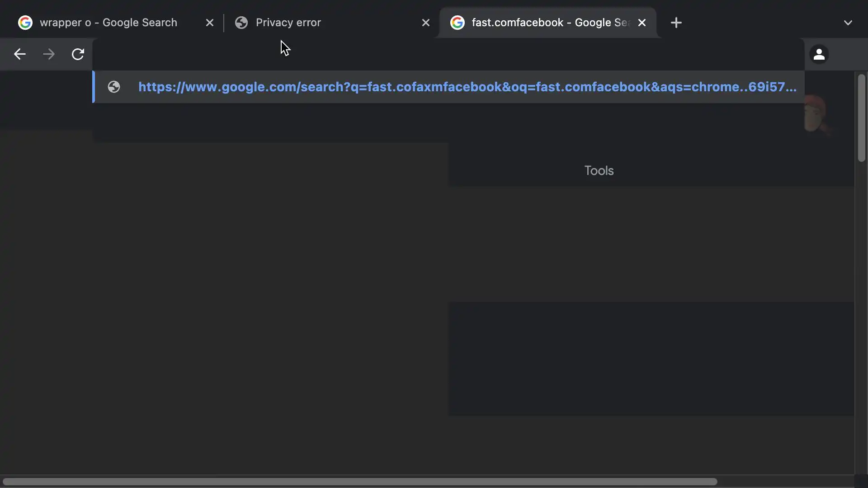Open the profile avatar menu
Image resolution: width=868 pixels, height=488 pixels.
(x=819, y=55)
